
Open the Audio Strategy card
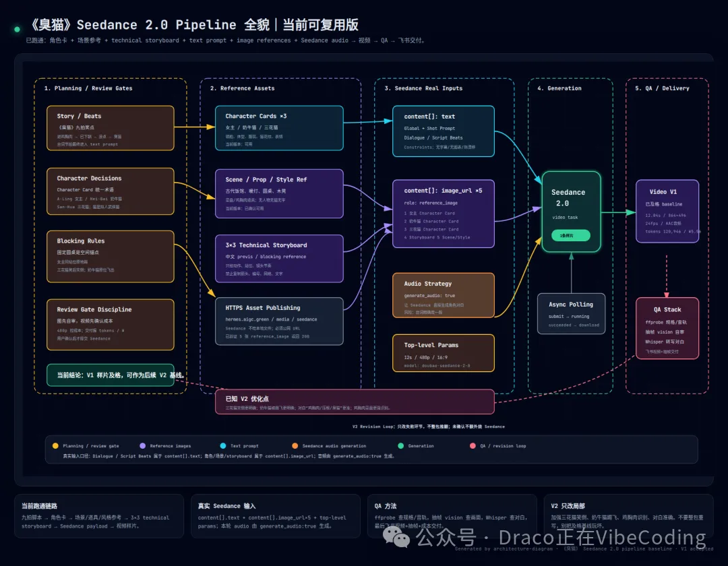tap(444, 296)
